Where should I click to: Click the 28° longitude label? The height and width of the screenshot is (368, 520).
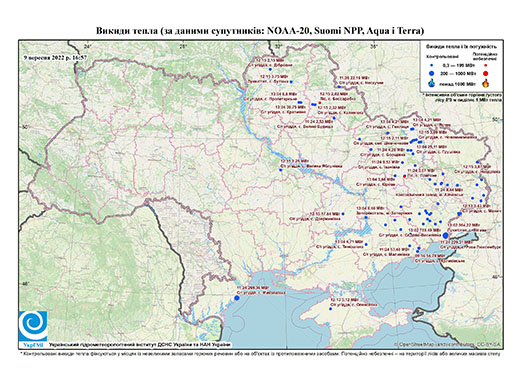(x=183, y=46)
